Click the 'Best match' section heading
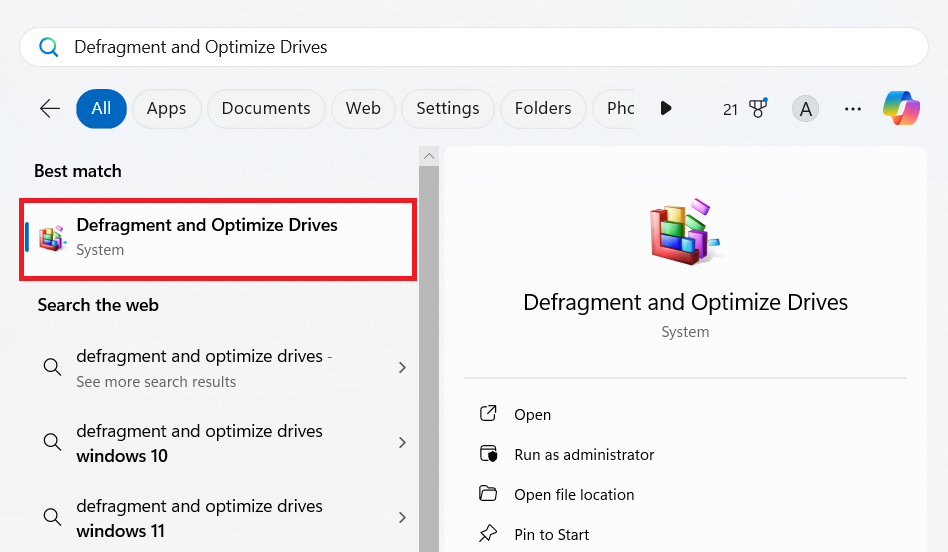Viewport: 948px width, 552px height. point(78,171)
